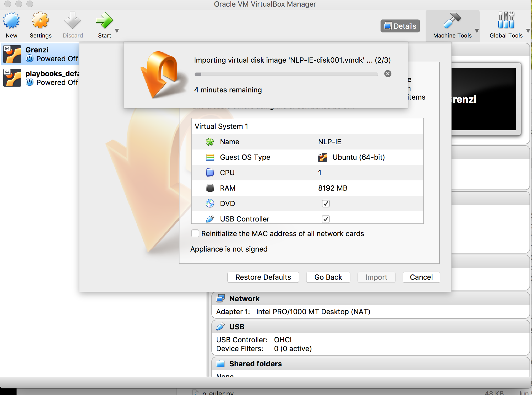
Task: Open the Start options dropdown arrow
Action: [x=117, y=31]
